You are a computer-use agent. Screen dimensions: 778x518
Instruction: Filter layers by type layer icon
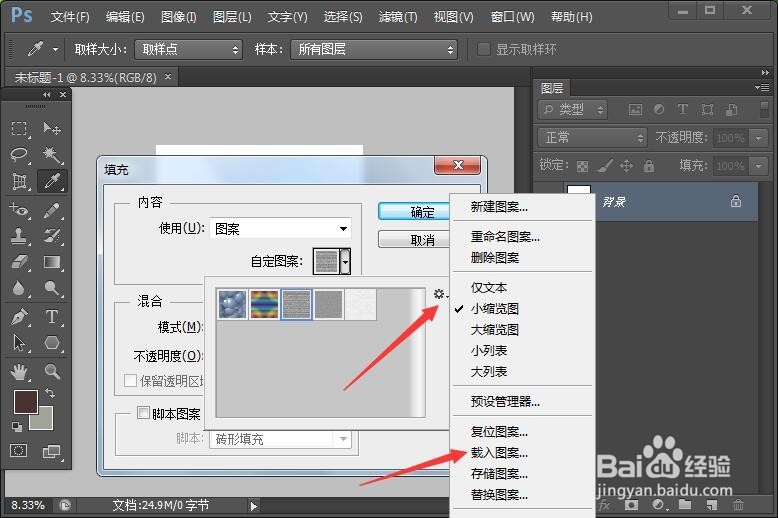pos(683,110)
